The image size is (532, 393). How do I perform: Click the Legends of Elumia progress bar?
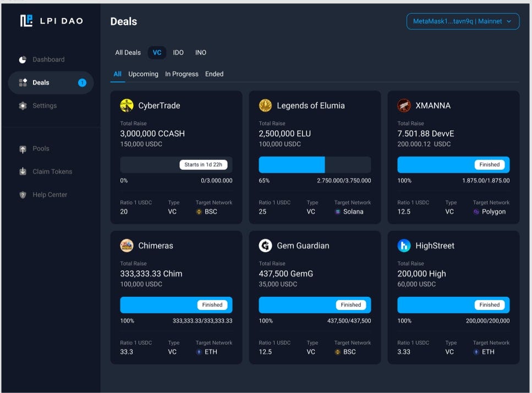pyautogui.click(x=315, y=165)
